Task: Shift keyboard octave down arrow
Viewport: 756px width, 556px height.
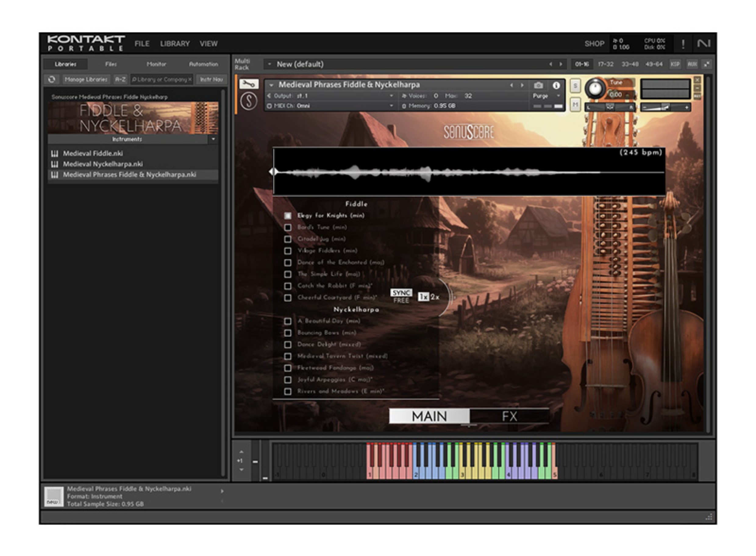Action: tap(241, 469)
